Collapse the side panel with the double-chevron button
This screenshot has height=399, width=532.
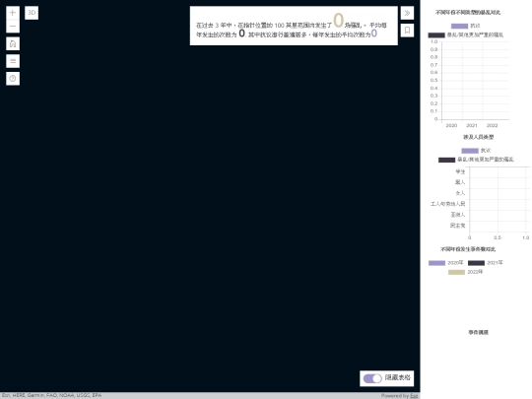click(407, 13)
